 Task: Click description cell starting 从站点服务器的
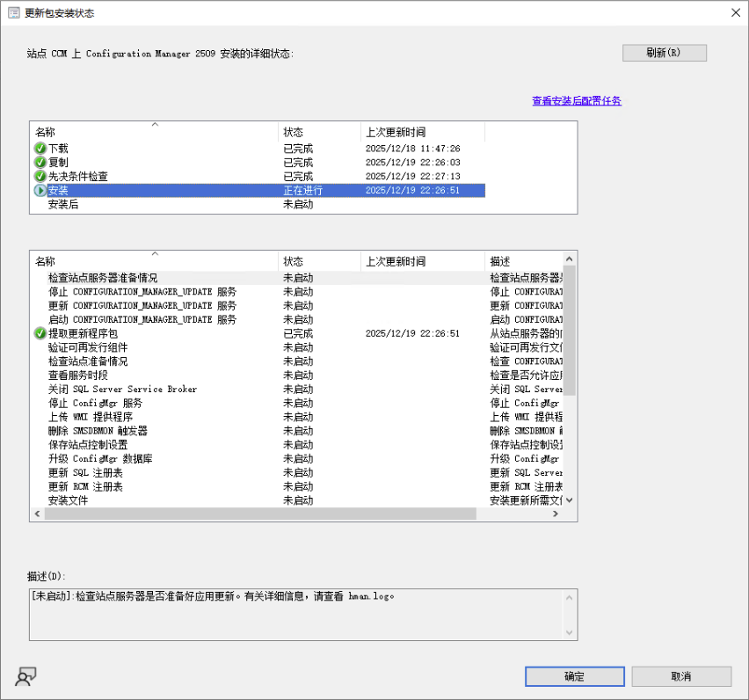pos(526,333)
